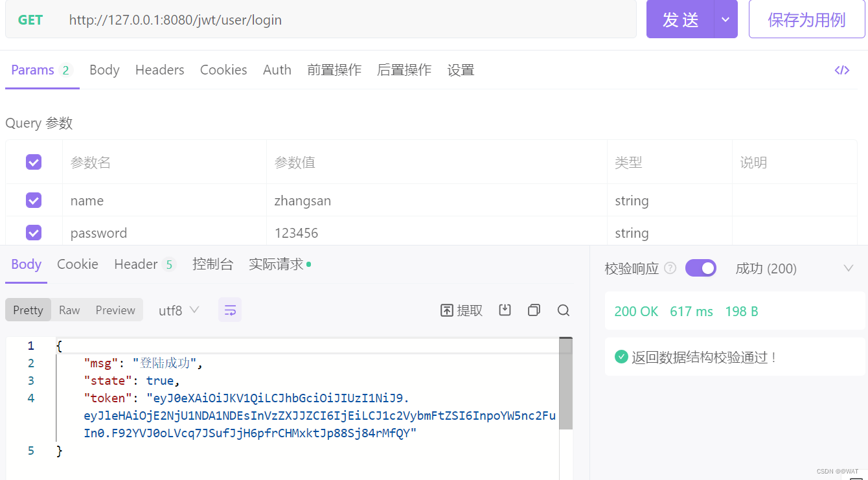Uncheck the name parameter checkbox
Screen dimensions: 868x480
pyautogui.click(x=34, y=200)
